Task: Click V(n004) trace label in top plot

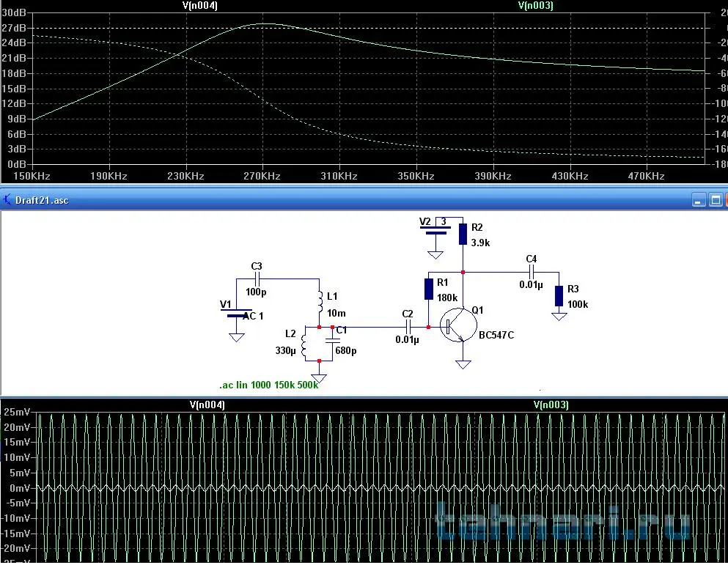Action: pos(199,6)
